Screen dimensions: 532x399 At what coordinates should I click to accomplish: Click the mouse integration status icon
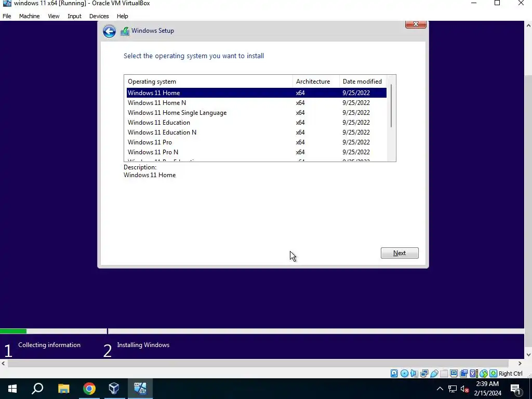tap(484, 373)
